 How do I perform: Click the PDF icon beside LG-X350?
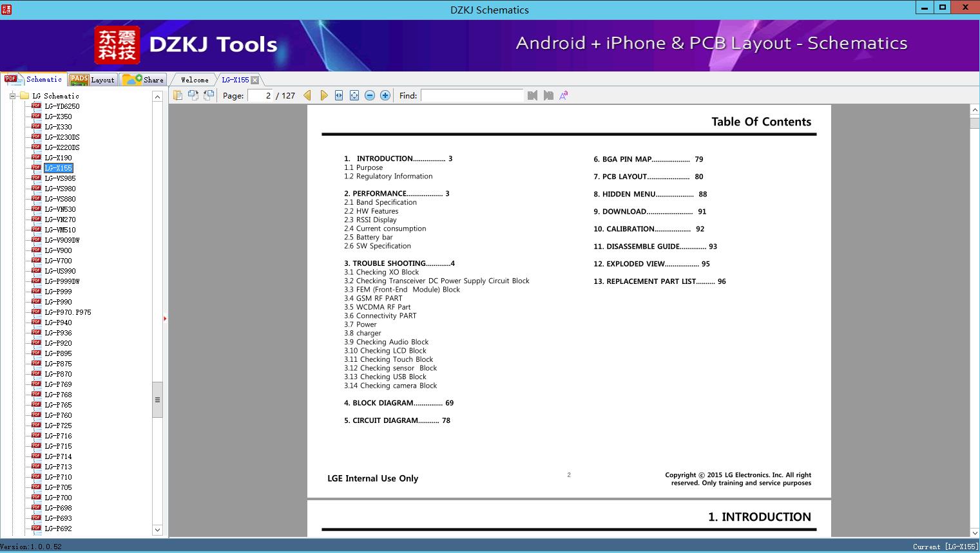coord(36,117)
